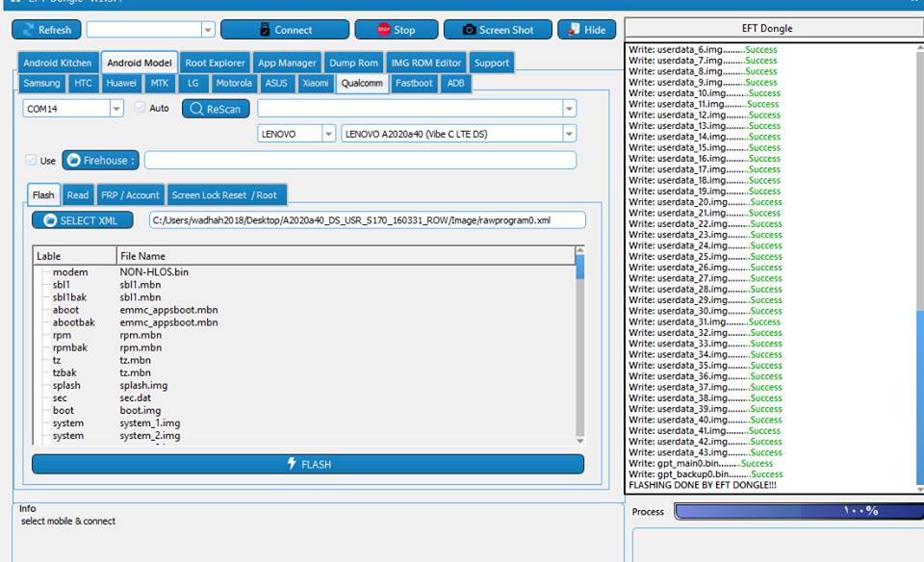The width and height of the screenshot is (924, 562).
Task: Select the rpm partition row
Action: [304, 335]
